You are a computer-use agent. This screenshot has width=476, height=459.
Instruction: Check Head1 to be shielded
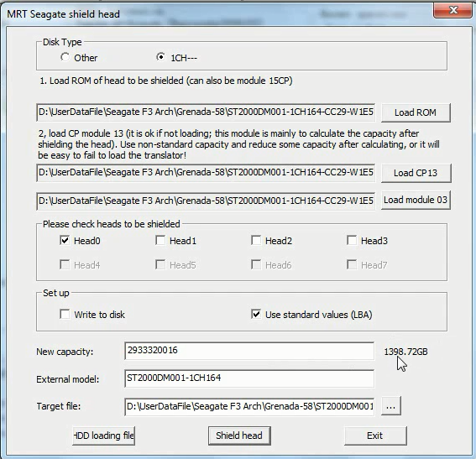pos(160,241)
